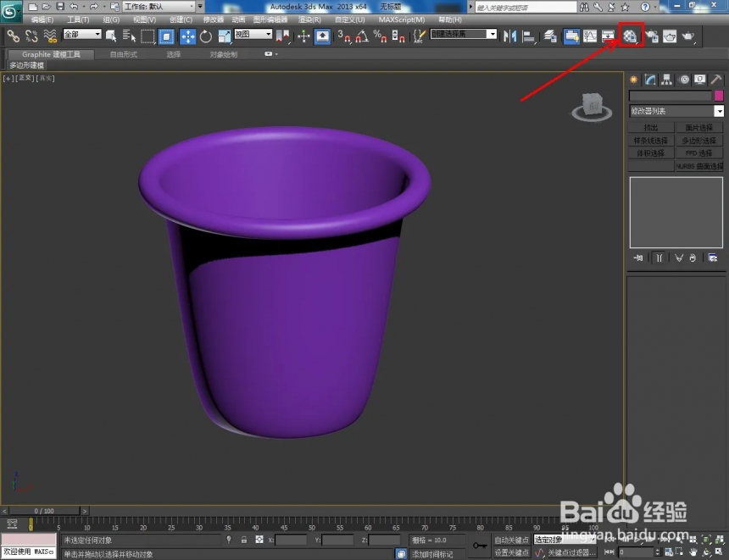
Task: Open the 创建(C) menu
Action: [x=181, y=19]
